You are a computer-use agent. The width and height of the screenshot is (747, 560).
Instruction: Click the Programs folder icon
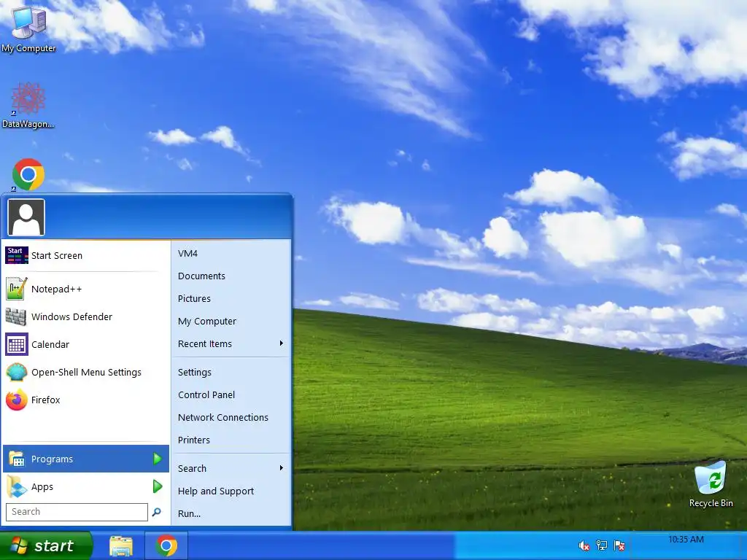(x=16, y=459)
